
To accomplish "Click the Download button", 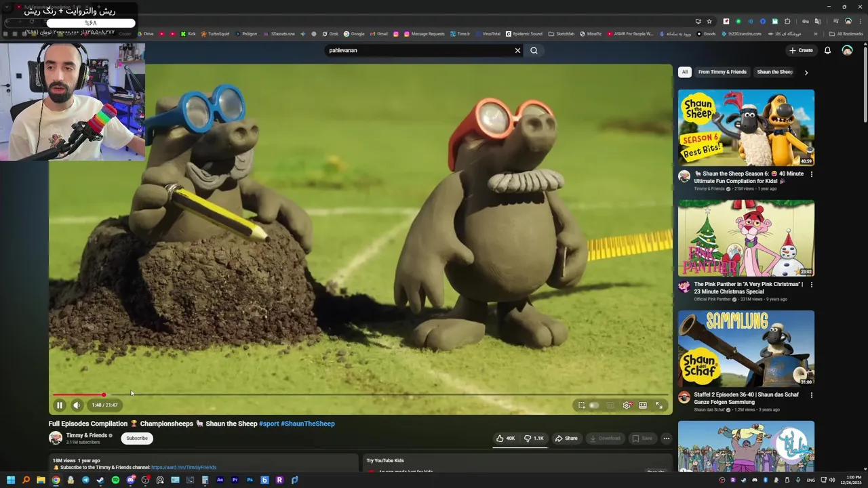I will [605, 439].
